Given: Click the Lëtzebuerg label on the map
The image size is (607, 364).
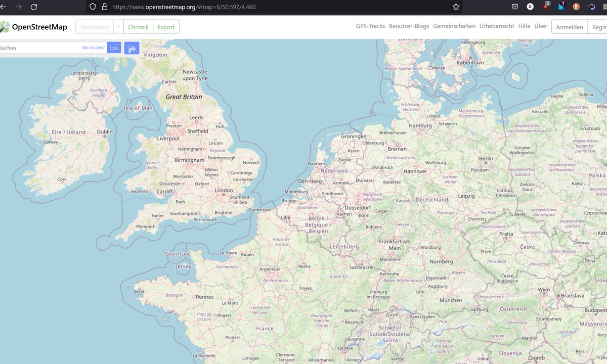Looking at the screenshot, I should [343, 246].
